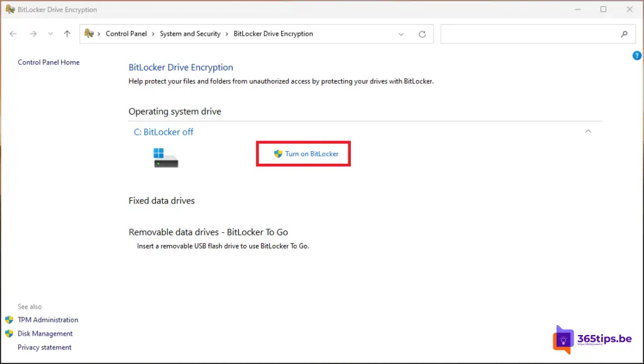Click the C: drive icon
Image resolution: width=644 pixels, height=364 pixels.
[x=166, y=157]
